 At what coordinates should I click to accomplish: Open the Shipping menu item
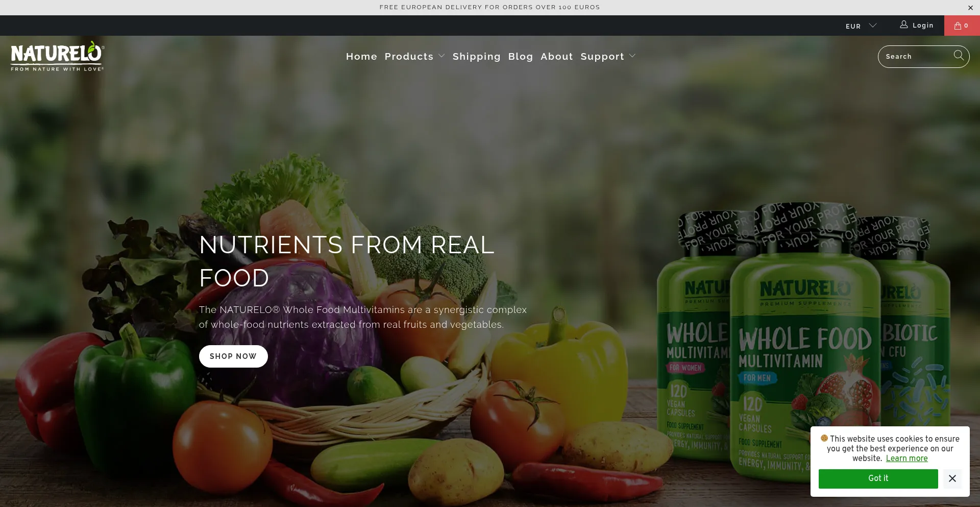pyautogui.click(x=477, y=56)
